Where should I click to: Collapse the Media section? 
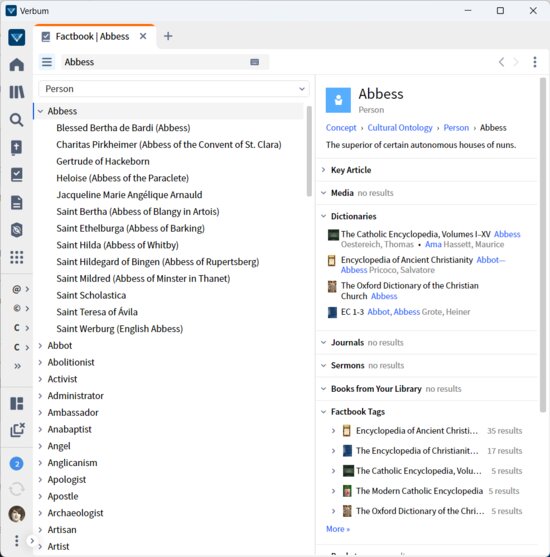point(324,193)
